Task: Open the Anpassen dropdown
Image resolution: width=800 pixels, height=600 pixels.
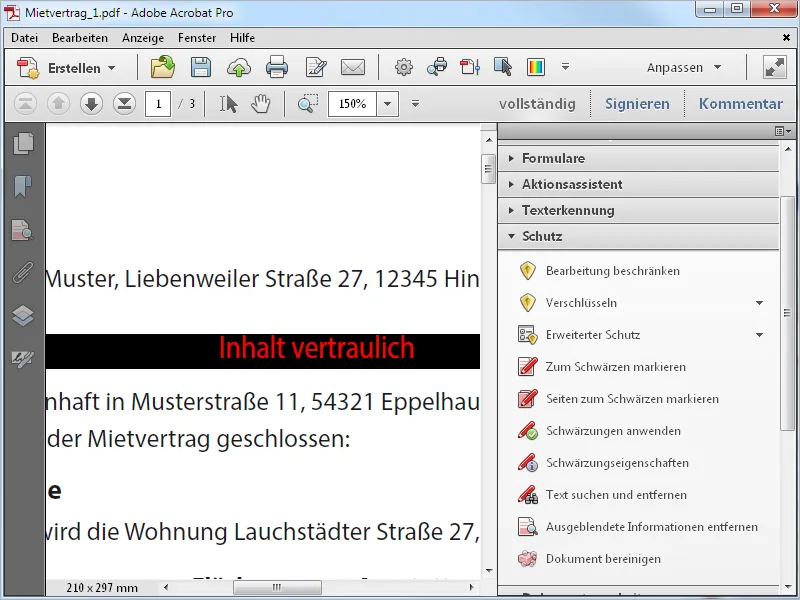Action: (684, 67)
